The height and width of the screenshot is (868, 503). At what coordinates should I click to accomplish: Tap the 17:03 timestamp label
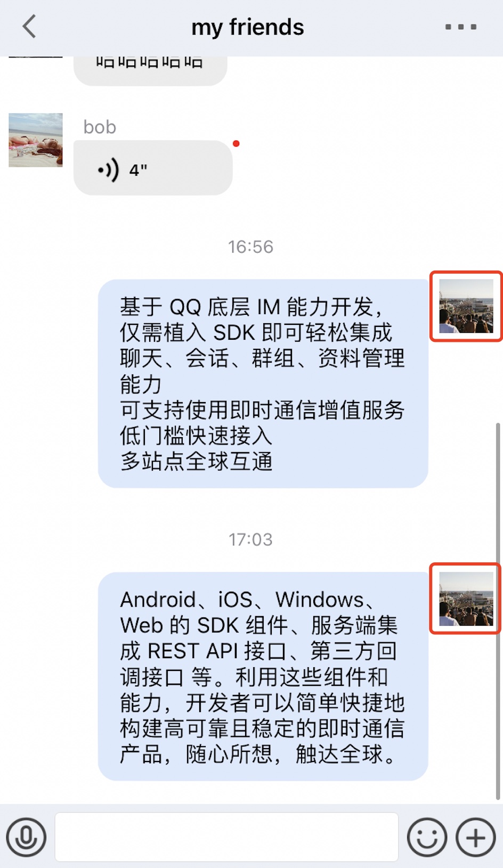coord(250,540)
